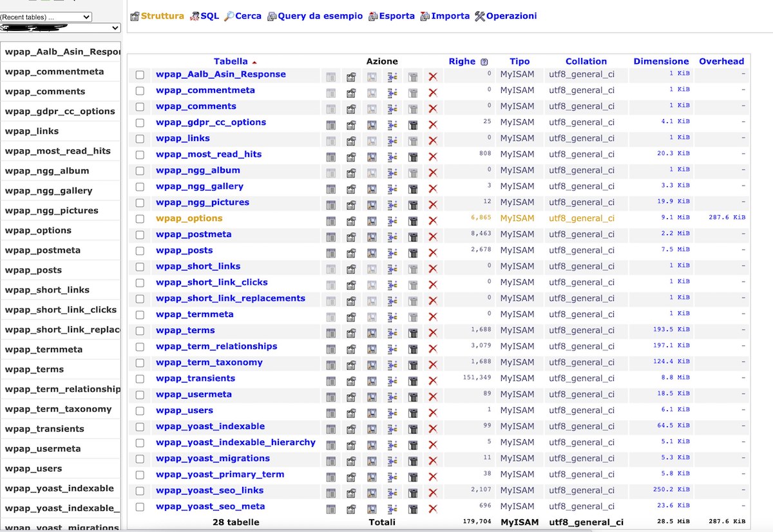
Task: Open the Struttura tab
Action: (x=157, y=16)
